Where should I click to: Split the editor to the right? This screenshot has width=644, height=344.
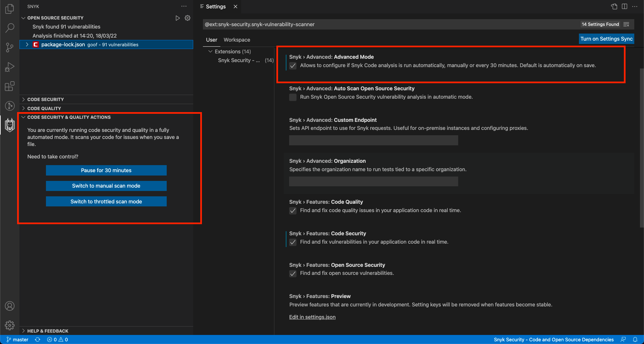point(625,6)
